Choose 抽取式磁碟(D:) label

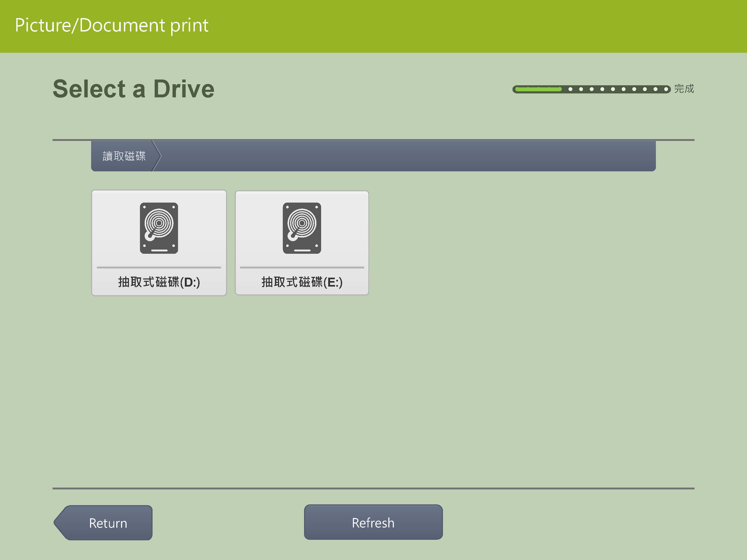[159, 282]
